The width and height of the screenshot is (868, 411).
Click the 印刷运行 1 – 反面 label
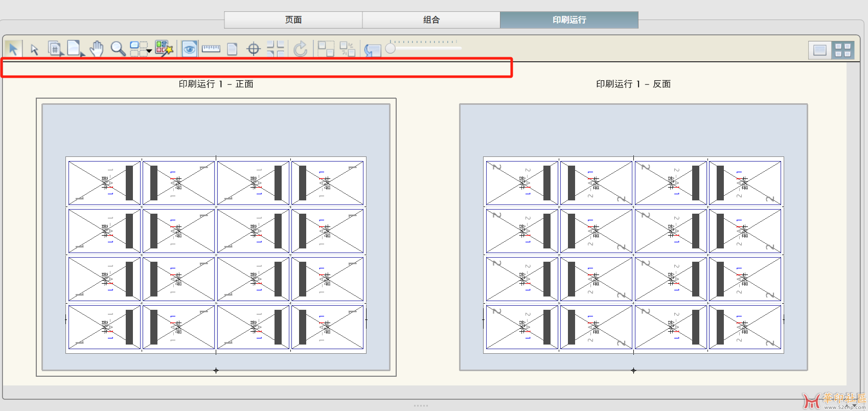[x=633, y=84]
